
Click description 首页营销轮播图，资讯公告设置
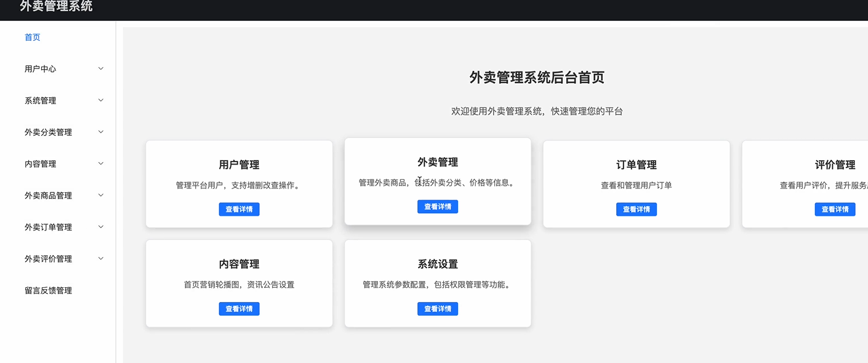[x=239, y=285]
